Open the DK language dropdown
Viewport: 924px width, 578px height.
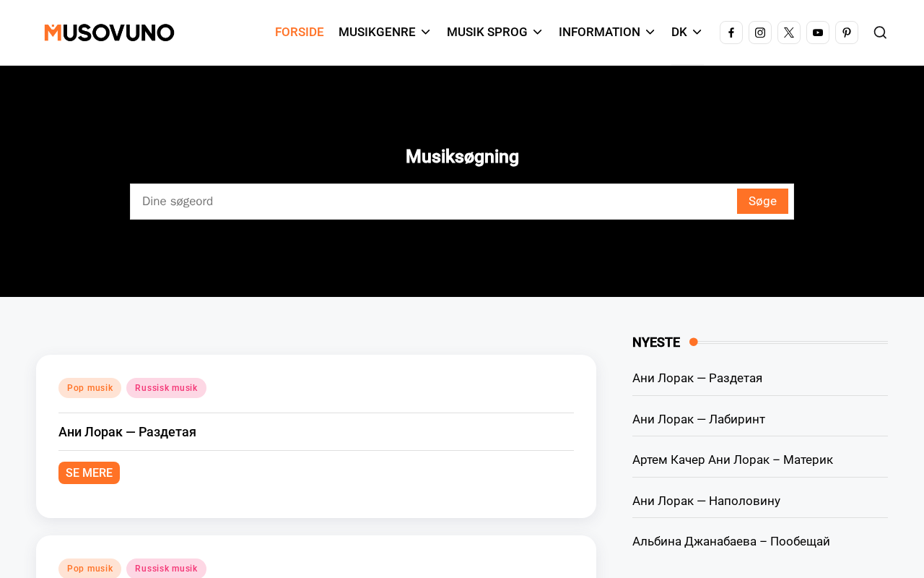[x=687, y=33]
